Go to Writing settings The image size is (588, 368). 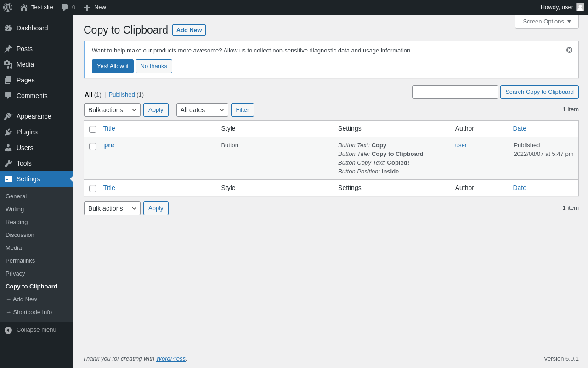15,209
